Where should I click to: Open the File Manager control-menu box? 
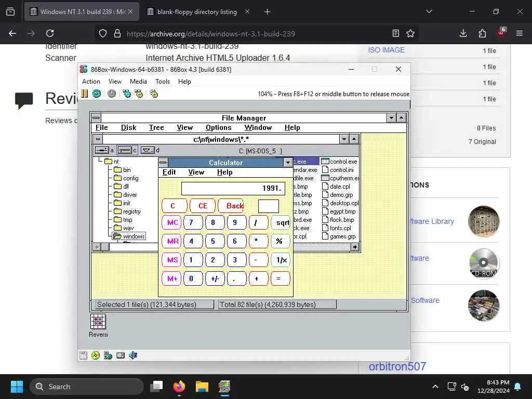96,118
